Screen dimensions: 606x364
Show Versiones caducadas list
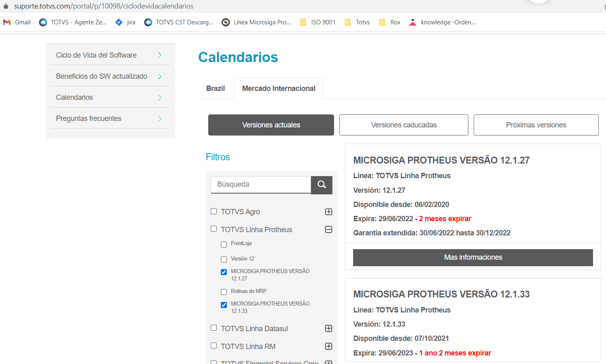pos(404,125)
